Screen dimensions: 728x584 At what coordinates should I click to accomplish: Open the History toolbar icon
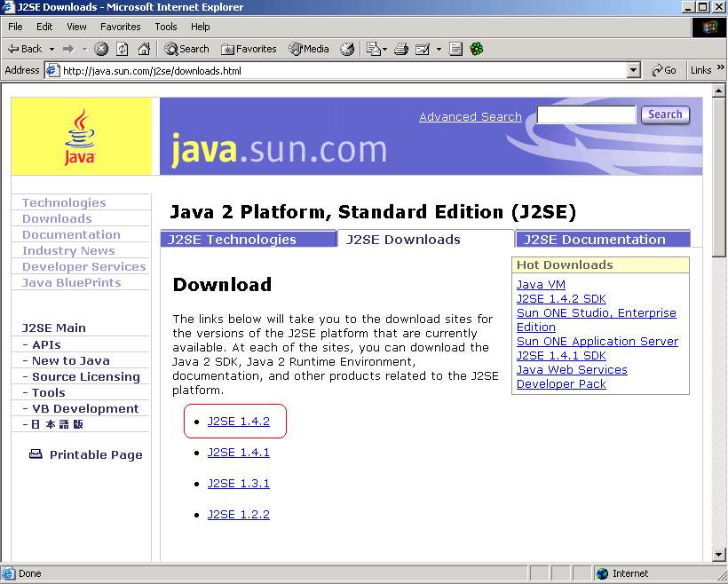point(347,49)
